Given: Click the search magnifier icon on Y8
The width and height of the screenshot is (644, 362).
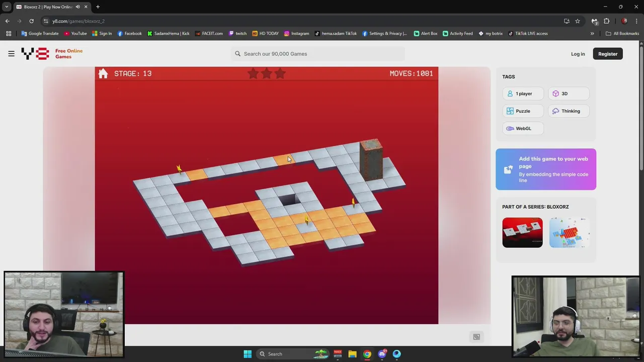Looking at the screenshot, I should 237,54.
